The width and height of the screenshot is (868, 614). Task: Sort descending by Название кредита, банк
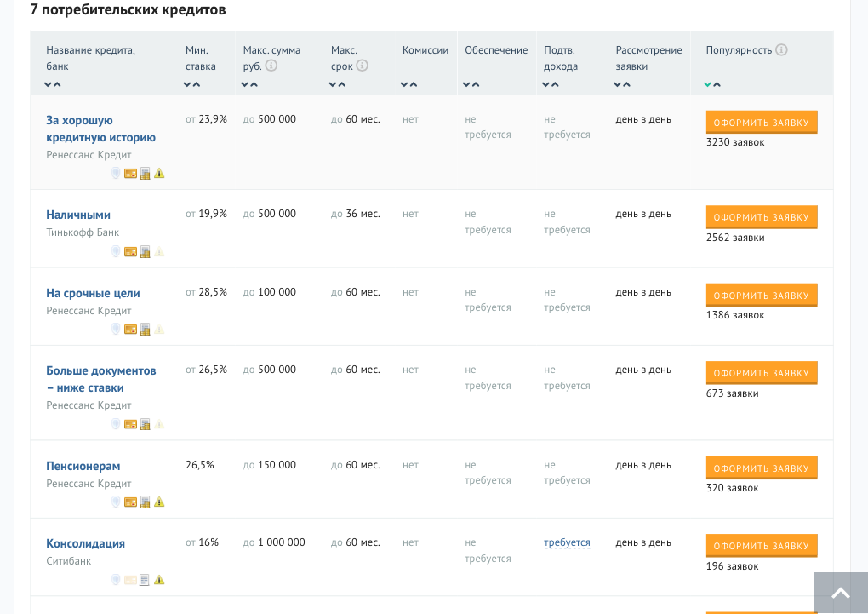click(x=49, y=85)
